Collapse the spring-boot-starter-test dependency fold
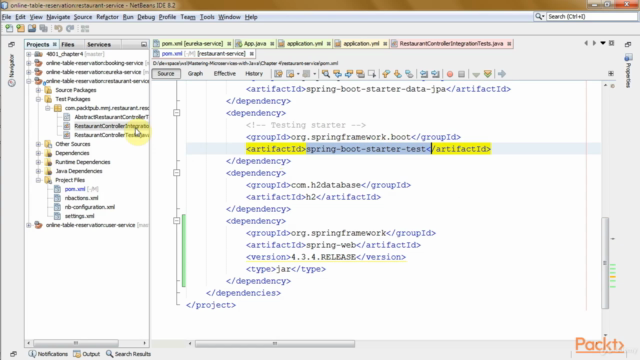Viewport: 640px width, 360px height. coord(177,113)
